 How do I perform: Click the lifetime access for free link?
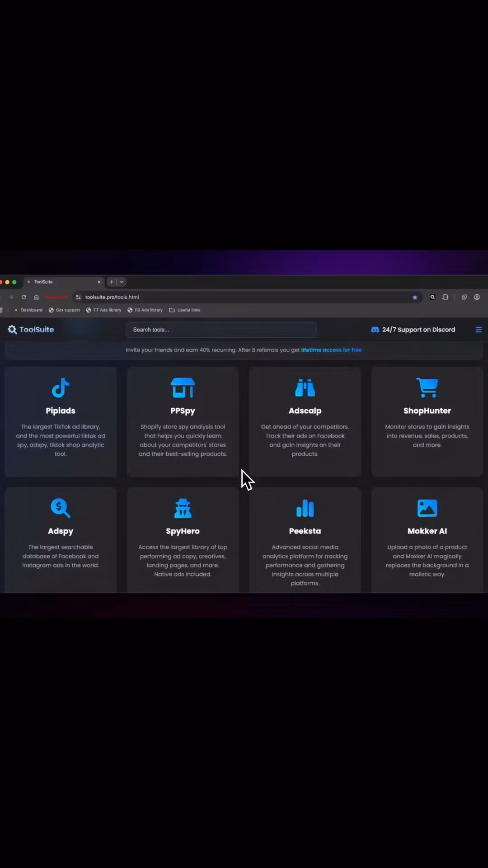[x=331, y=350]
